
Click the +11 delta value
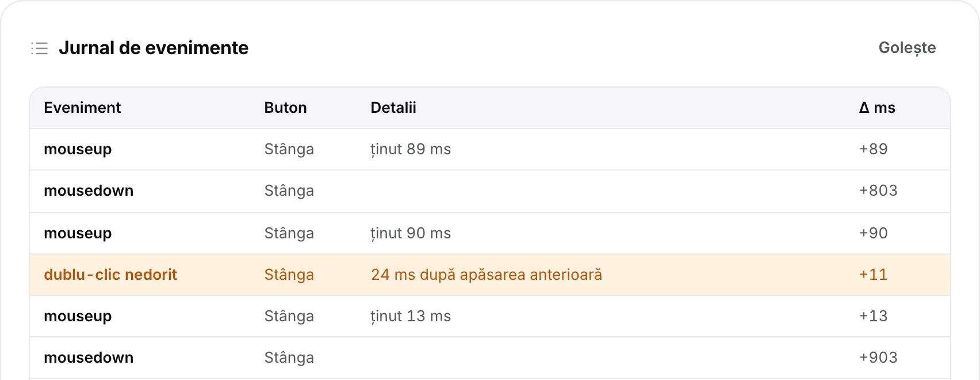[x=873, y=275]
